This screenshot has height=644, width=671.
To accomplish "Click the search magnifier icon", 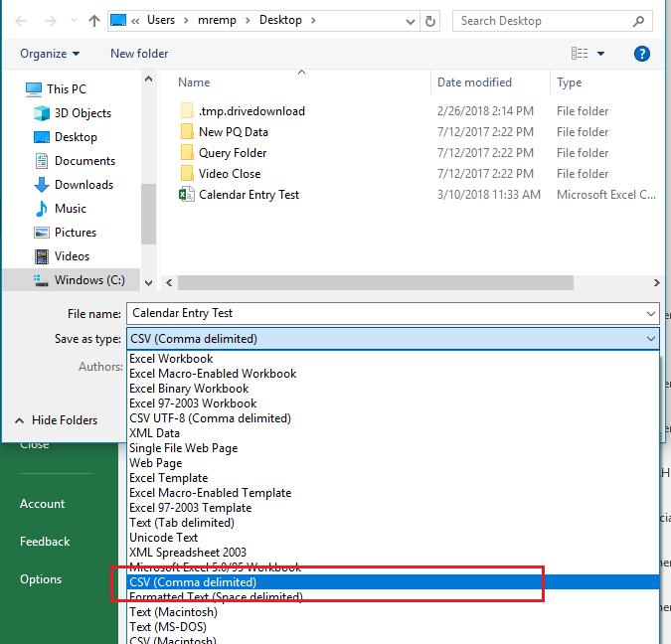I will click(641, 21).
